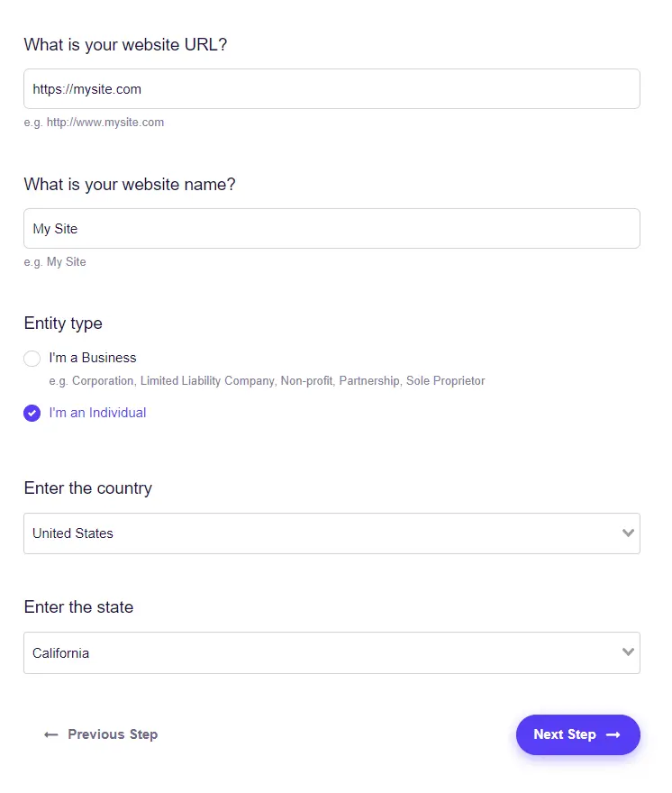672x793 pixels.
Task: Click the 'Entity type' heading
Action: coord(63,324)
